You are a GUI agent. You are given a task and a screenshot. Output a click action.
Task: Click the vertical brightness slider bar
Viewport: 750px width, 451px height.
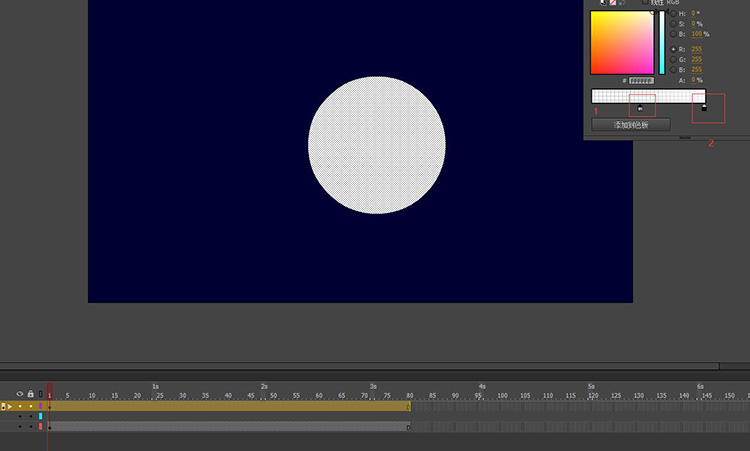coord(662,42)
